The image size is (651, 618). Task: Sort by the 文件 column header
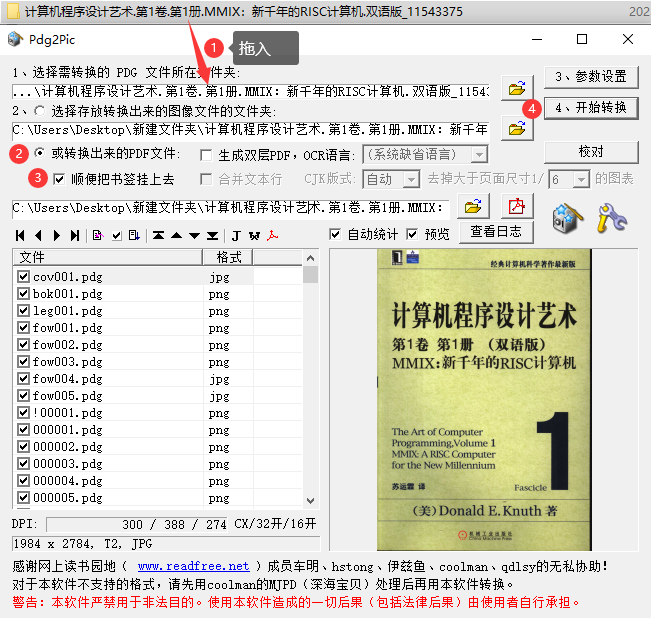(108, 257)
